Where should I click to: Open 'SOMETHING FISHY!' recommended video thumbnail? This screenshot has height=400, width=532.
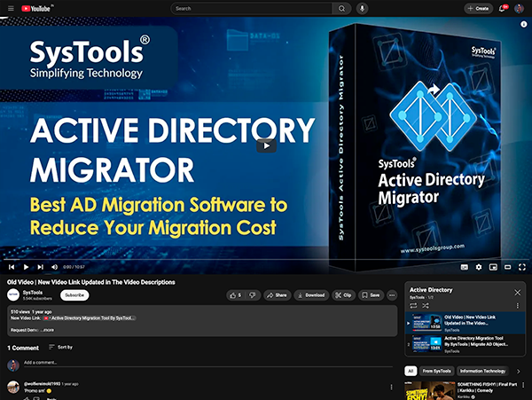click(430, 391)
